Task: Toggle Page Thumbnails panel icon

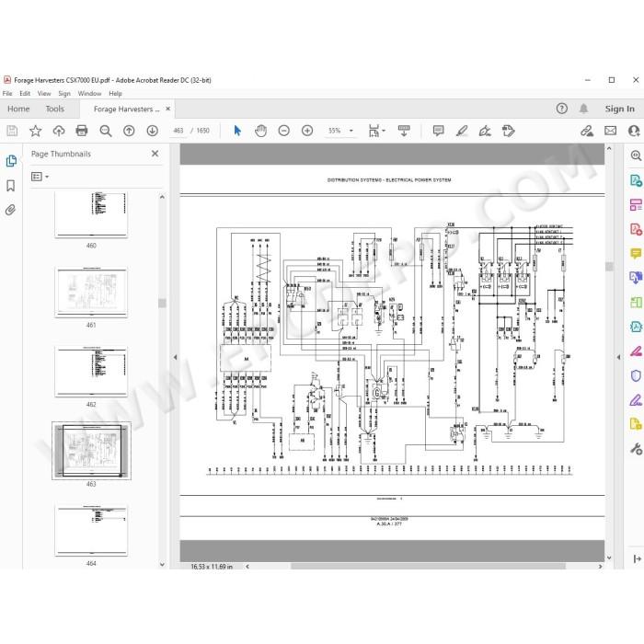Action: click(11, 161)
